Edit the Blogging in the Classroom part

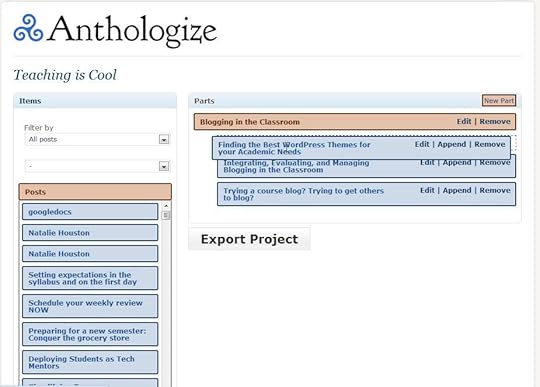(464, 122)
